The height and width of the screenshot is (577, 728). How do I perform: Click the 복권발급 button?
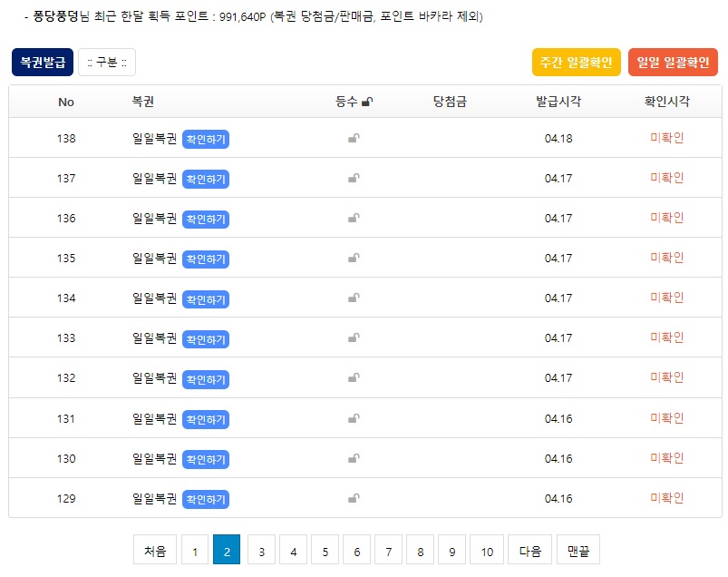(x=43, y=63)
